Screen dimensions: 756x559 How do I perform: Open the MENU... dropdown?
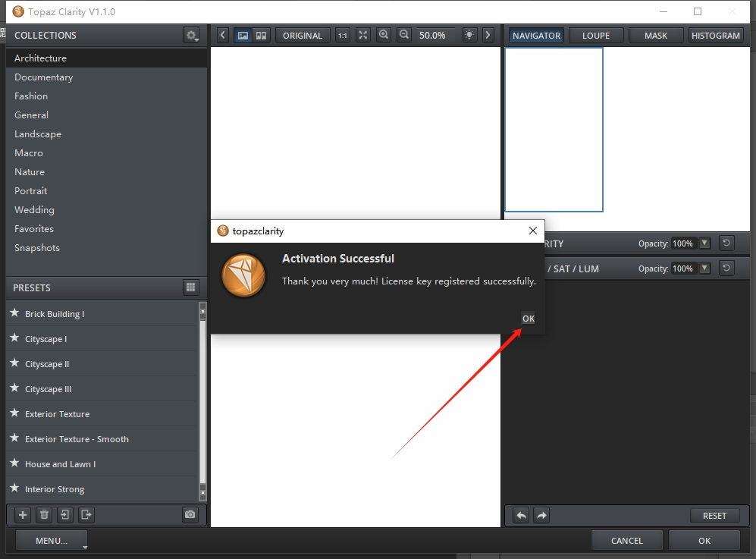[x=52, y=541]
